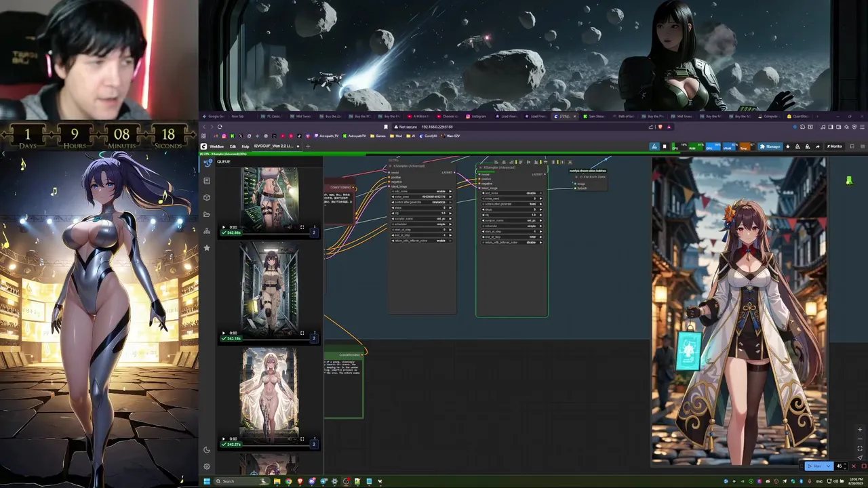Open the Wan-S2V bookmark
The height and width of the screenshot is (488, 868).
450,136
